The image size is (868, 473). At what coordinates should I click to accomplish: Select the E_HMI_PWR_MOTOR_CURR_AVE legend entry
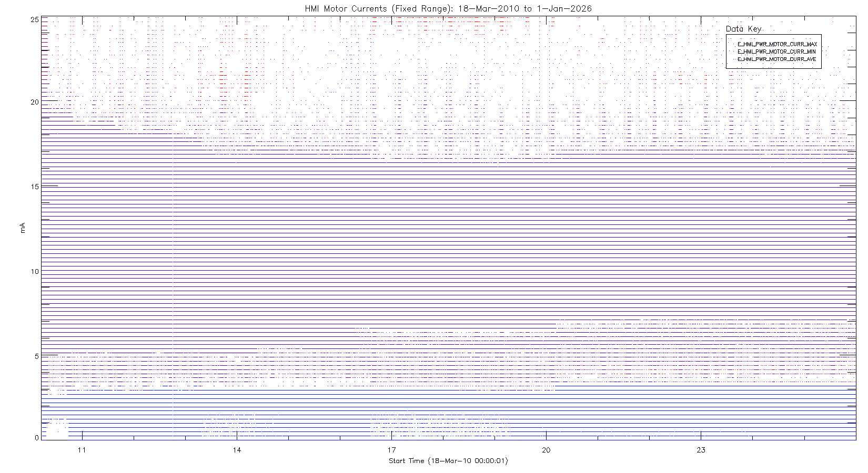[x=776, y=59]
